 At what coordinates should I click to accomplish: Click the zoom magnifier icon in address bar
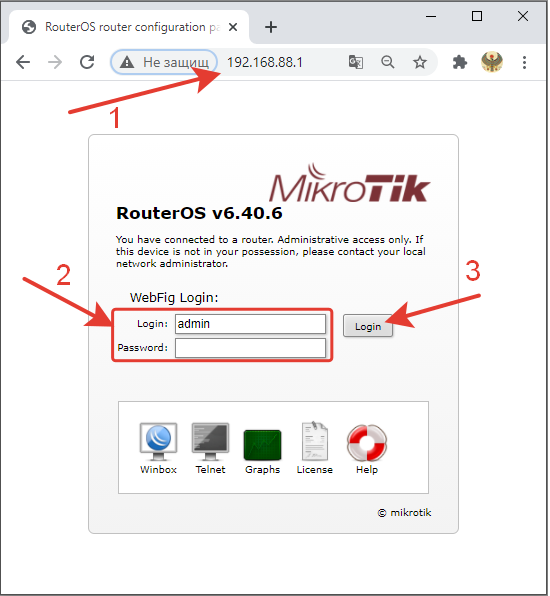[388, 62]
